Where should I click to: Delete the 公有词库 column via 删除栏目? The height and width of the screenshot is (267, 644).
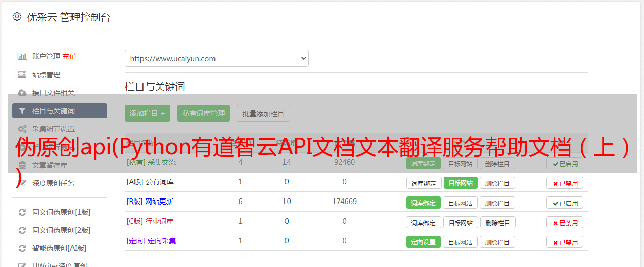(497, 183)
